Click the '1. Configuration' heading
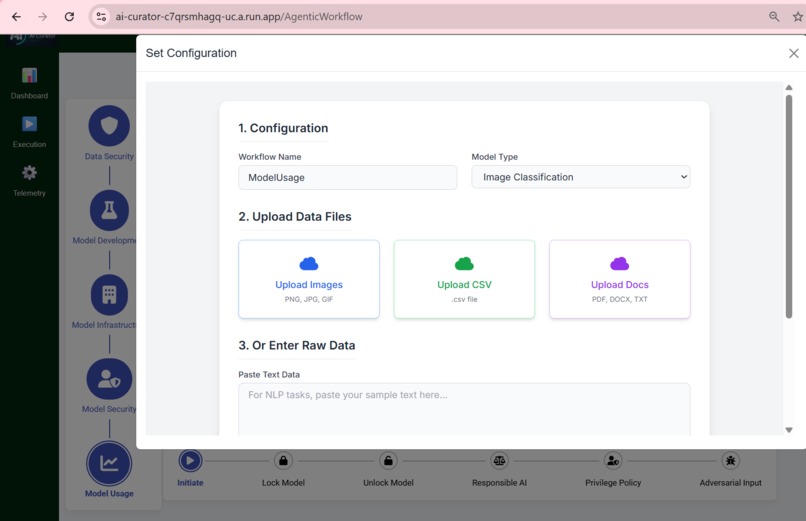806x521 pixels. click(283, 128)
